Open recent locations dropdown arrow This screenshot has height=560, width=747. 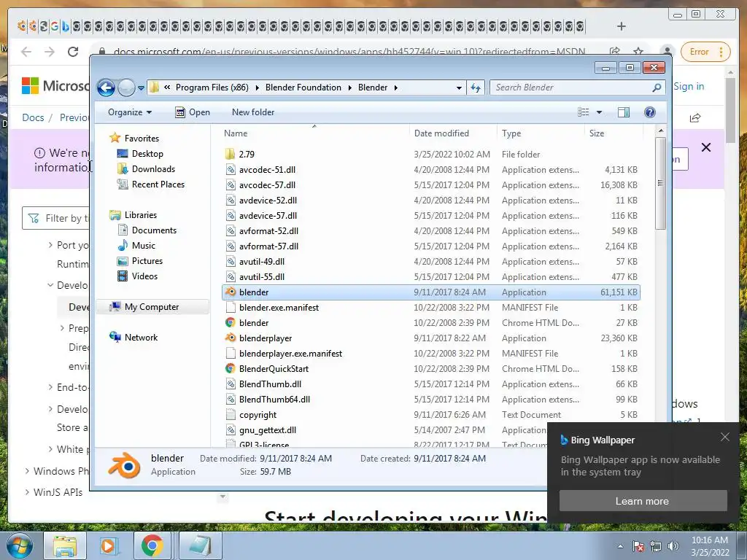pyautogui.click(x=141, y=88)
